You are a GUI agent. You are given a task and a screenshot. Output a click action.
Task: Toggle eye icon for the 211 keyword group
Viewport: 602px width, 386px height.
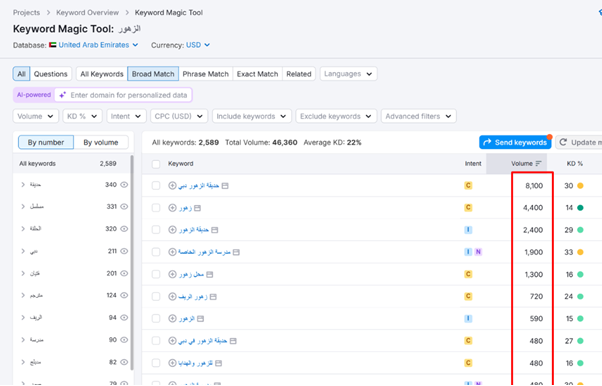click(x=124, y=251)
